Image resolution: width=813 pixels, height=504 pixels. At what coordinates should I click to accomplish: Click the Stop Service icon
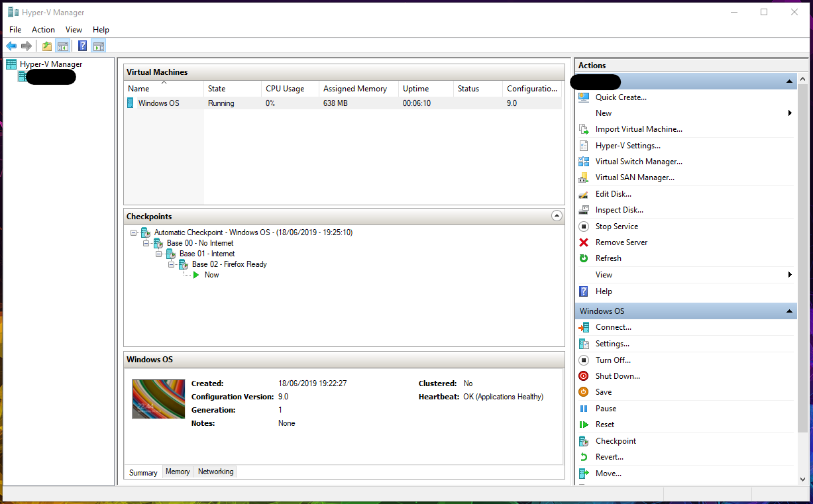[x=584, y=227]
